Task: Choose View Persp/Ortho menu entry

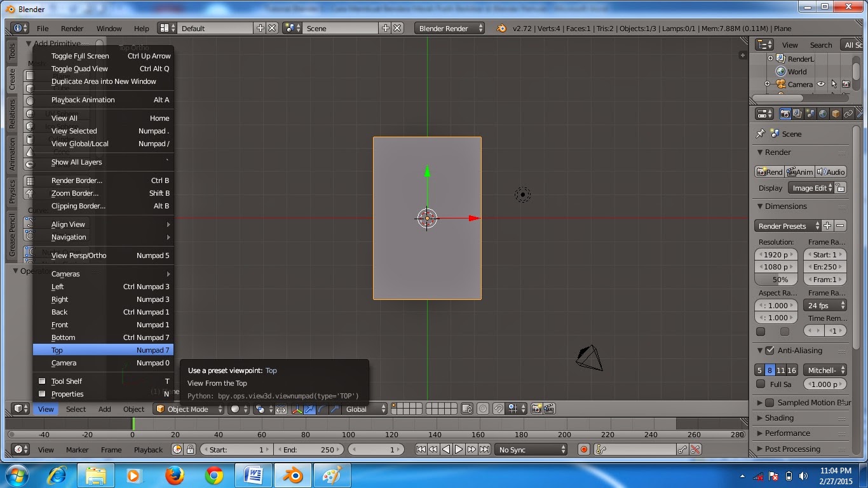Action: pyautogui.click(x=103, y=255)
